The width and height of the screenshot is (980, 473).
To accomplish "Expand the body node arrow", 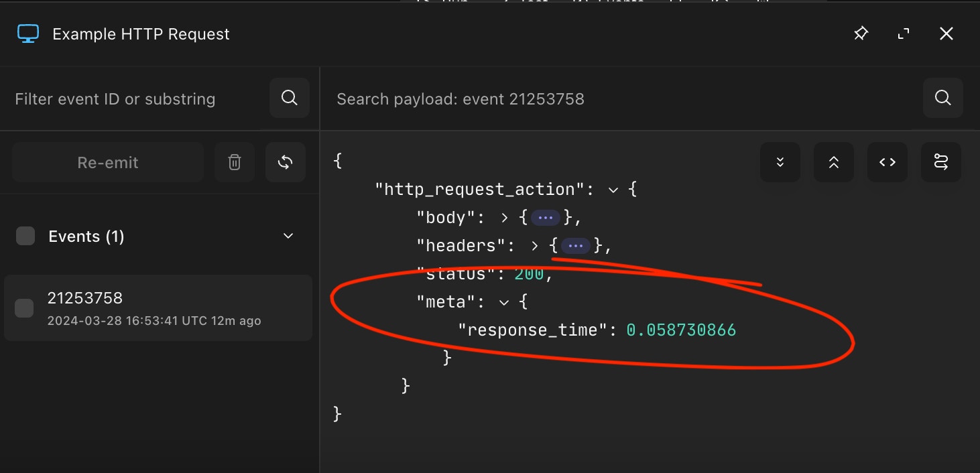I will pyautogui.click(x=505, y=218).
